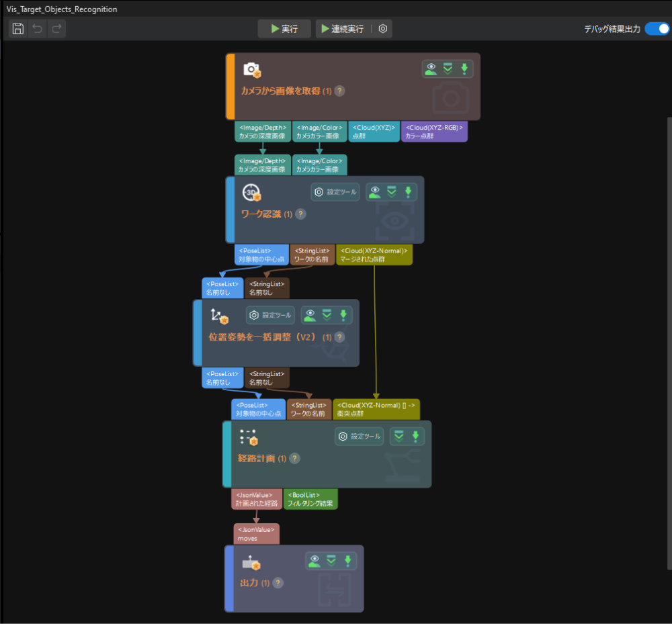Run the project with 実行 button
Screen dimensions: 672x624
tap(284, 29)
